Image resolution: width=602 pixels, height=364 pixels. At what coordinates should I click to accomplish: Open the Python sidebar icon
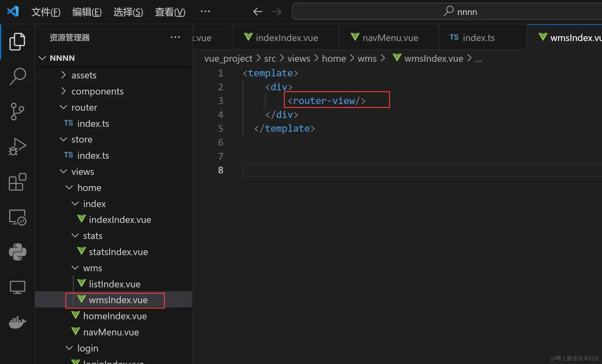(x=17, y=252)
